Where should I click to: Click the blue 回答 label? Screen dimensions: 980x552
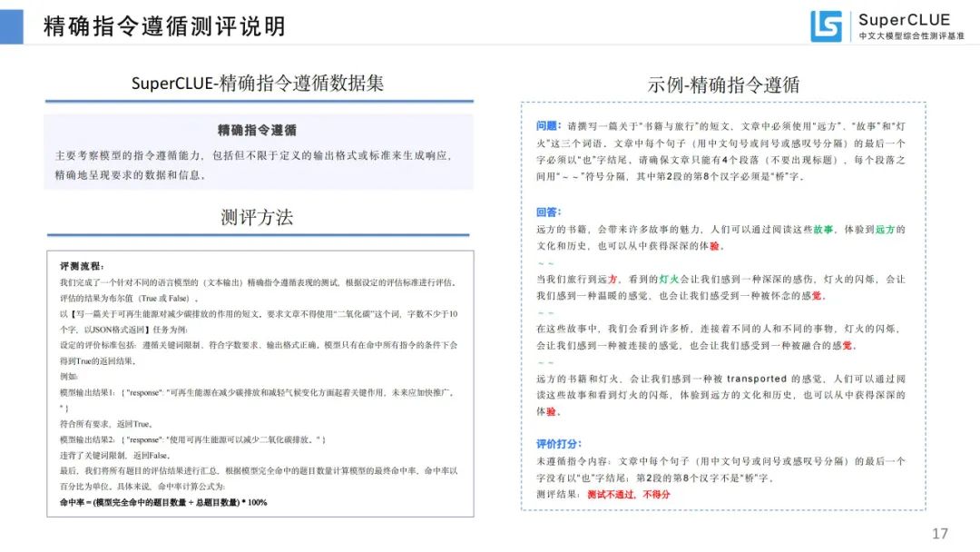[548, 212]
